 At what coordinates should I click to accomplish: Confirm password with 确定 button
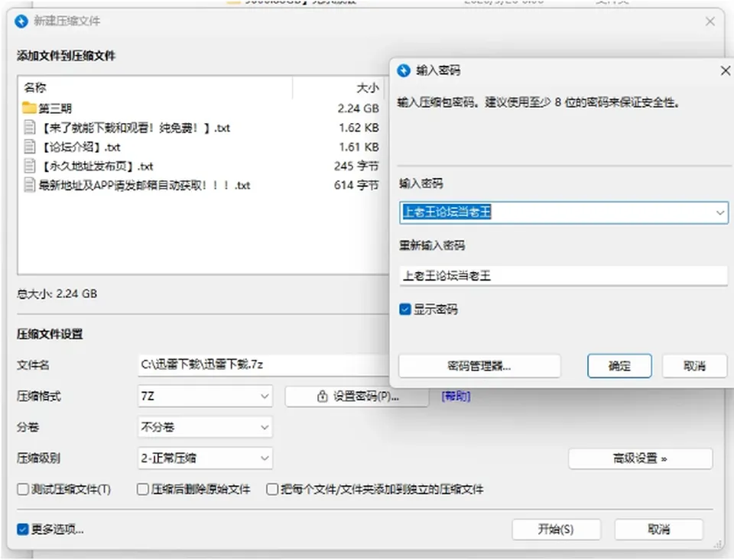[619, 366]
